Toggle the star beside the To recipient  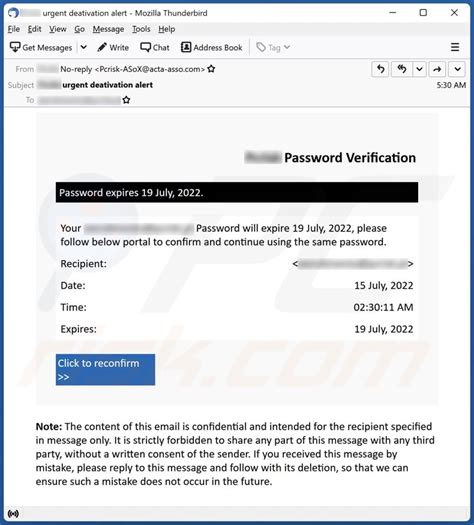(126, 100)
